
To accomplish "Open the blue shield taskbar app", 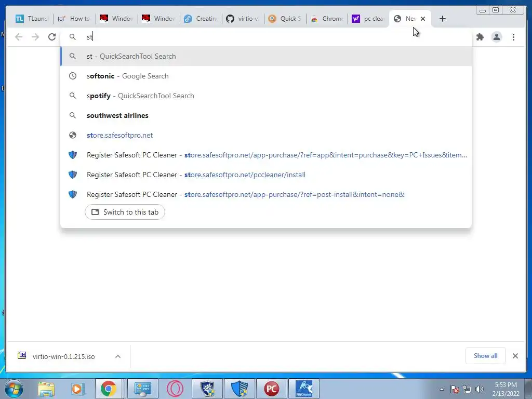I will click(x=240, y=389).
